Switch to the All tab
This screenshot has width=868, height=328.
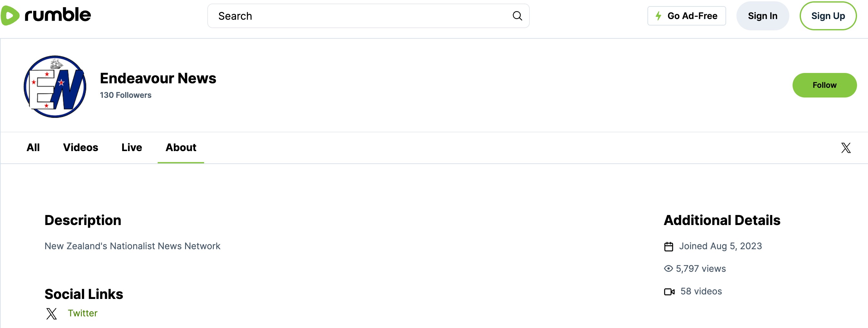[x=33, y=148]
